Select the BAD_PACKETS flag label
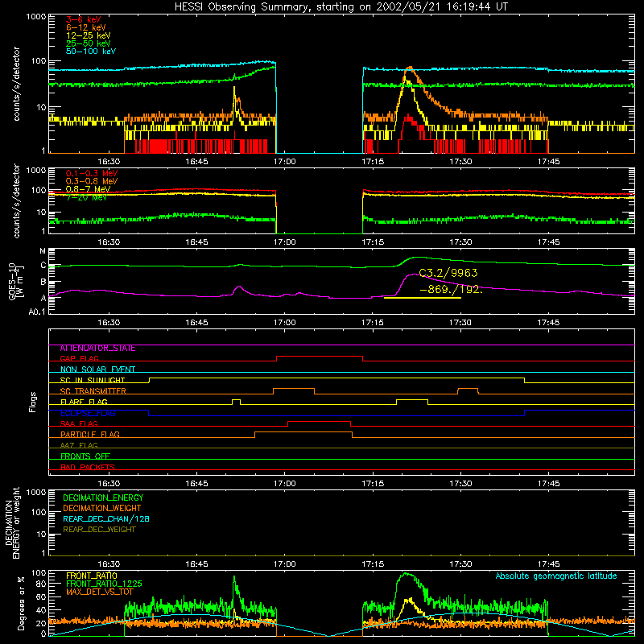This screenshot has width=644, height=644. coord(88,468)
